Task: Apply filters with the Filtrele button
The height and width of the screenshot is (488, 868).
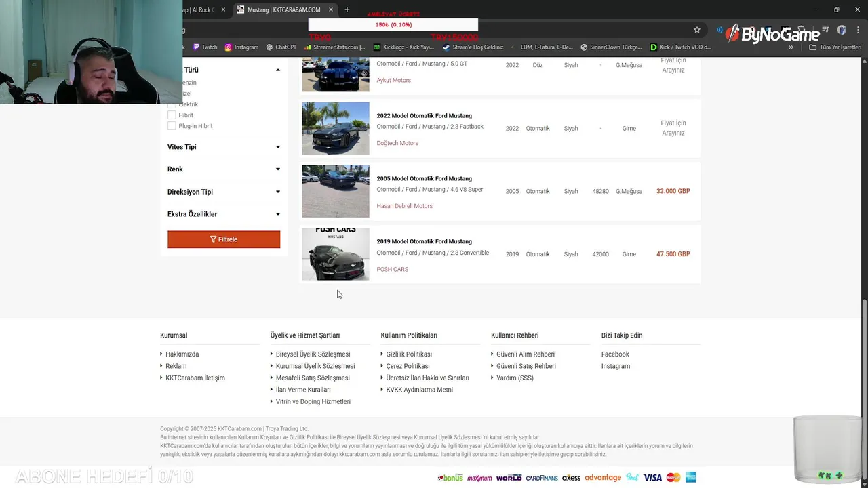Action: pos(224,239)
